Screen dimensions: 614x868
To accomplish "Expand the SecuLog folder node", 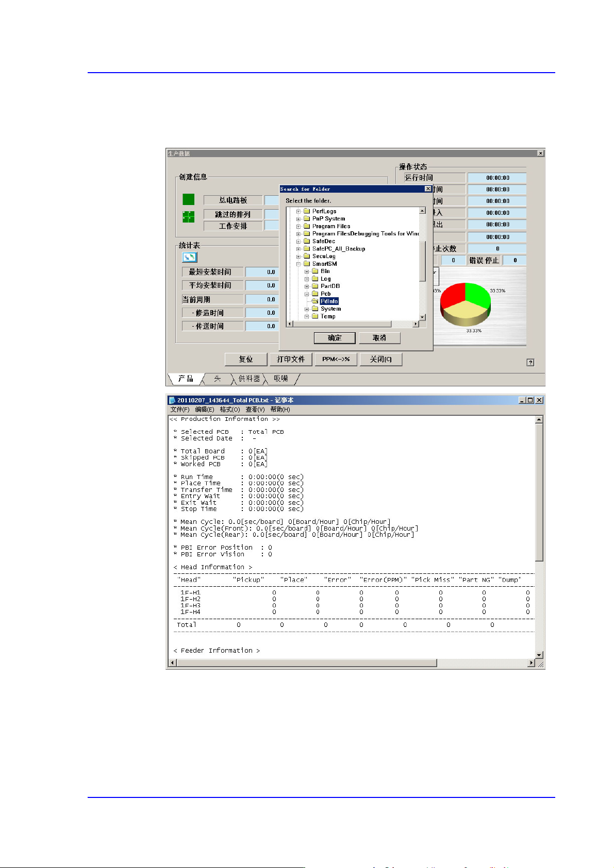I will tap(298, 257).
